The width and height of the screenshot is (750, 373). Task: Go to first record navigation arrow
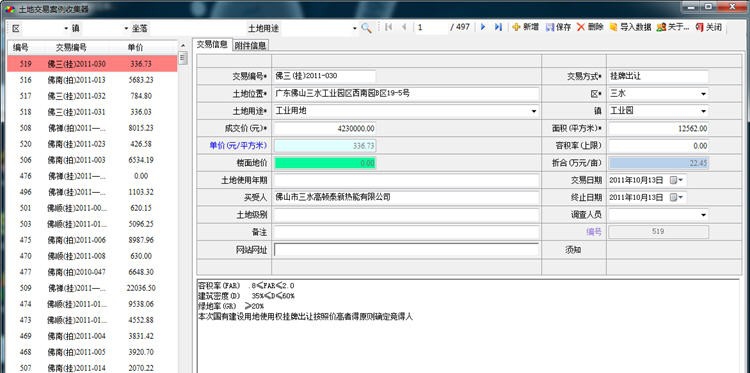(388, 27)
